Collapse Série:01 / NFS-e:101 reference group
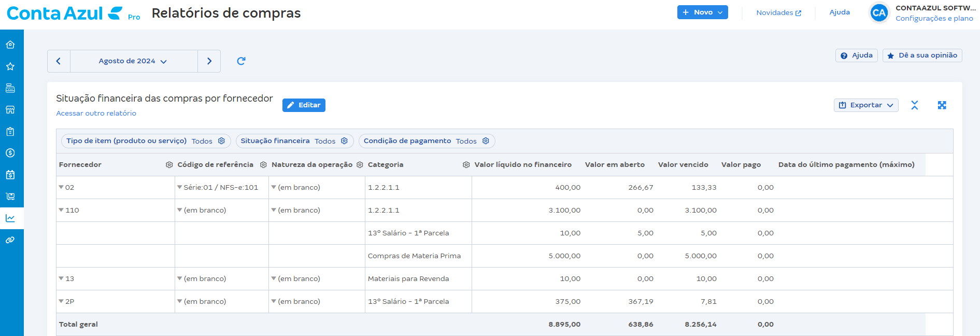 [180, 187]
